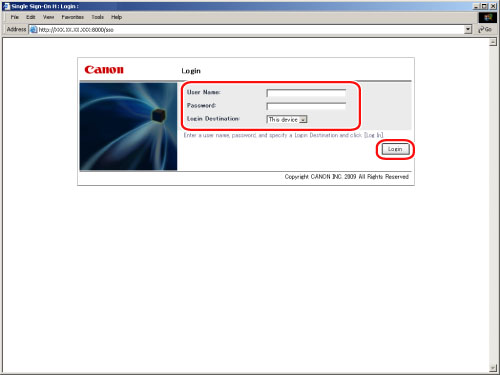Open the Favorites menu
This screenshot has width=500, height=375.
point(72,17)
